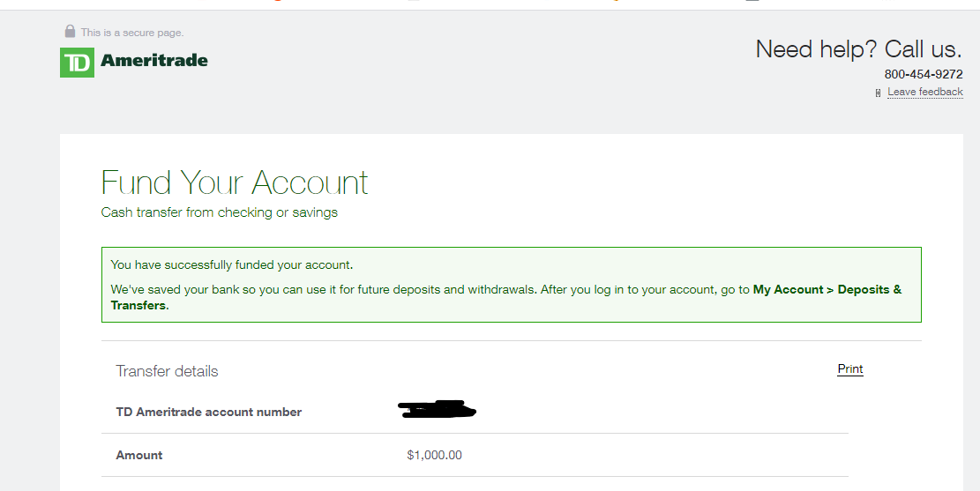Click 'This is a secure page' text

pyautogui.click(x=132, y=33)
